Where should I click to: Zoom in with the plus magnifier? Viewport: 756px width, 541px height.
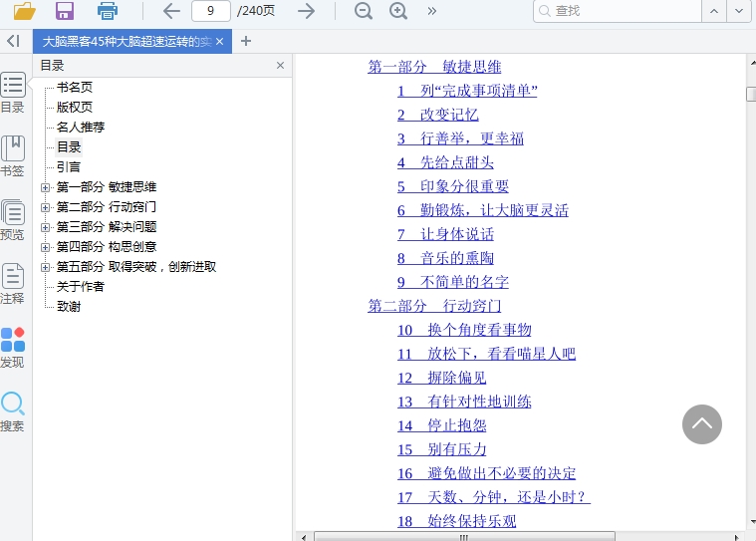398,11
